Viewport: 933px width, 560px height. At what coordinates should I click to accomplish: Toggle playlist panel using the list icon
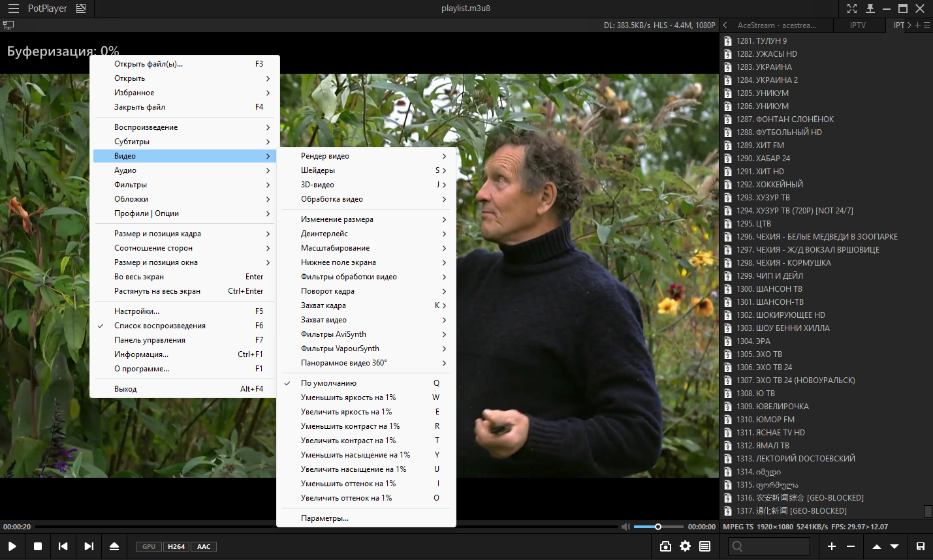coord(705,546)
